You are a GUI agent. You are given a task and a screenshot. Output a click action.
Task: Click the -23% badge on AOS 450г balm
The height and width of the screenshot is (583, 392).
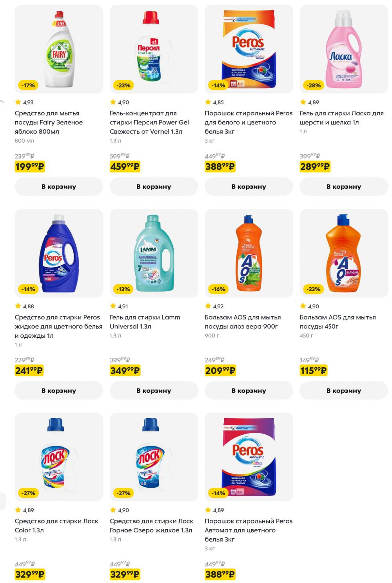pos(314,289)
